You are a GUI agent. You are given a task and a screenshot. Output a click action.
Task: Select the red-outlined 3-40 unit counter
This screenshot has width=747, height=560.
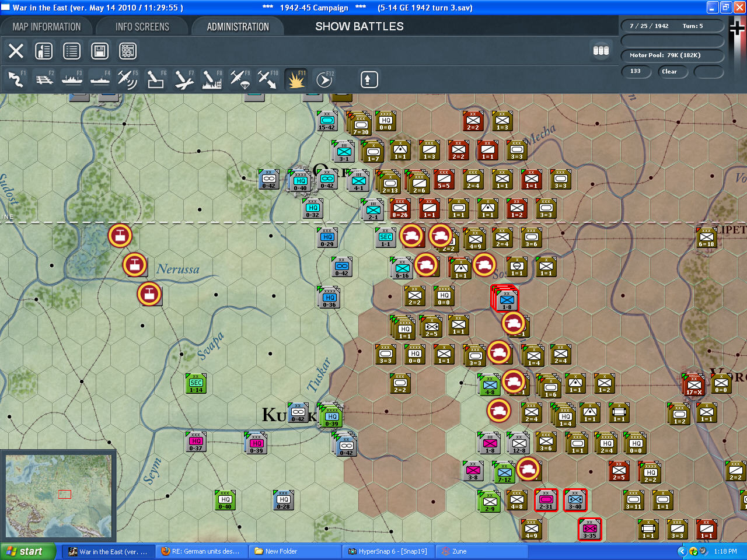(x=575, y=500)
